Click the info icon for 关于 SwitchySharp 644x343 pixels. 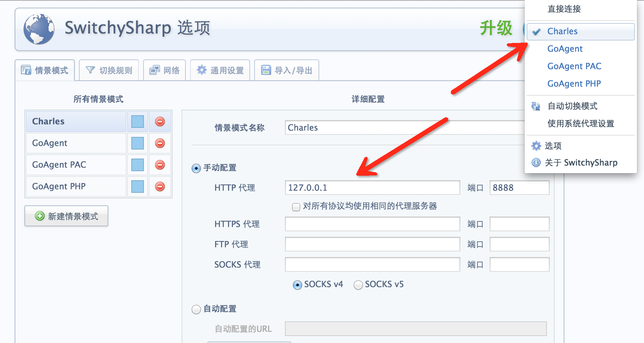coord(536,162)
